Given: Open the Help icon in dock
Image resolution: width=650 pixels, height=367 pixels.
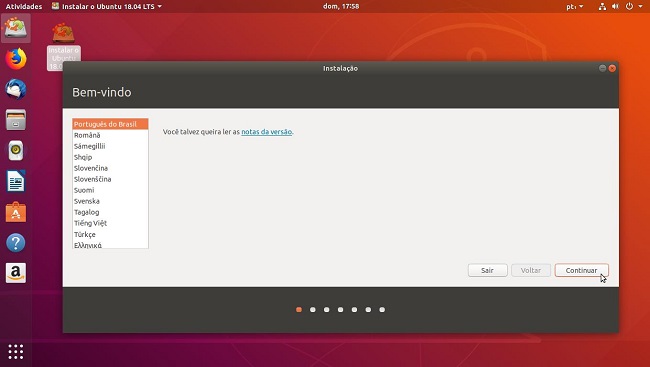Looking at the screenshot, I should tap(16, 243).
